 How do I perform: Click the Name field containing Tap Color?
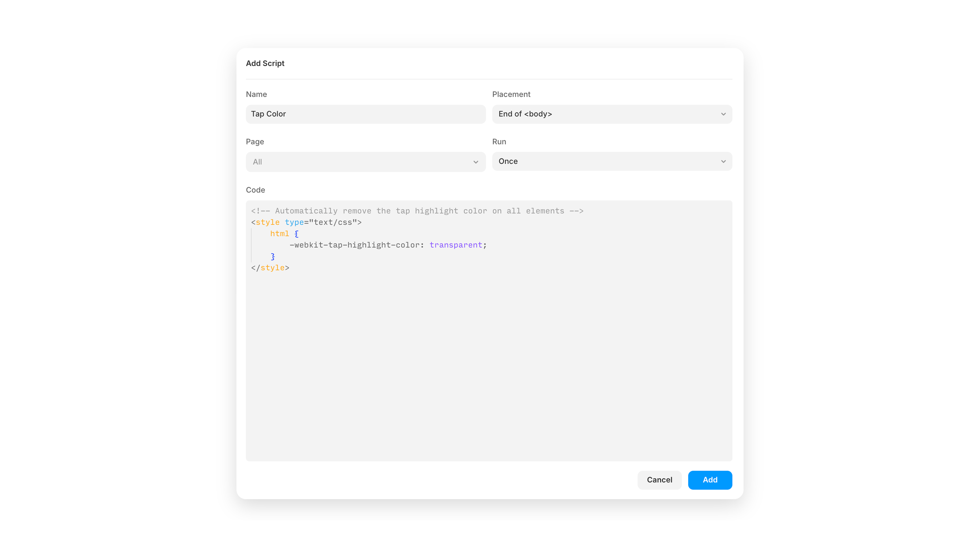(x=365, y=114)
